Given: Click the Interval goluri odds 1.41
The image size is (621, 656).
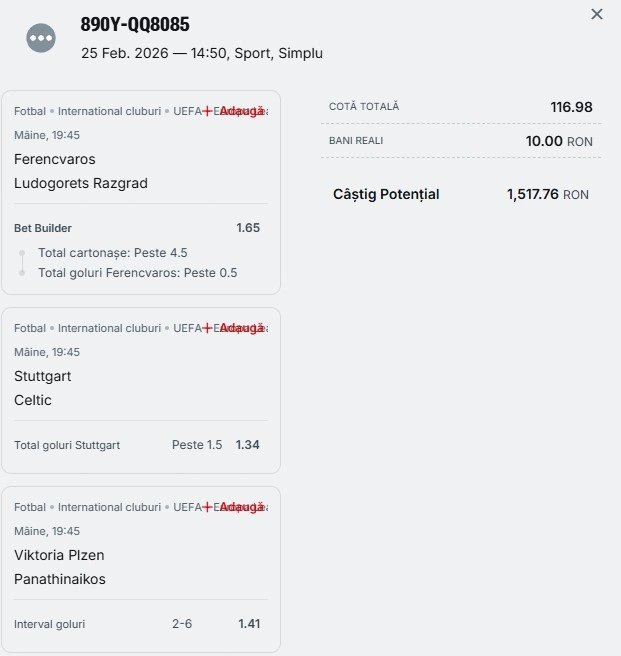Looking at the screenshot, I should coord(249,624).
